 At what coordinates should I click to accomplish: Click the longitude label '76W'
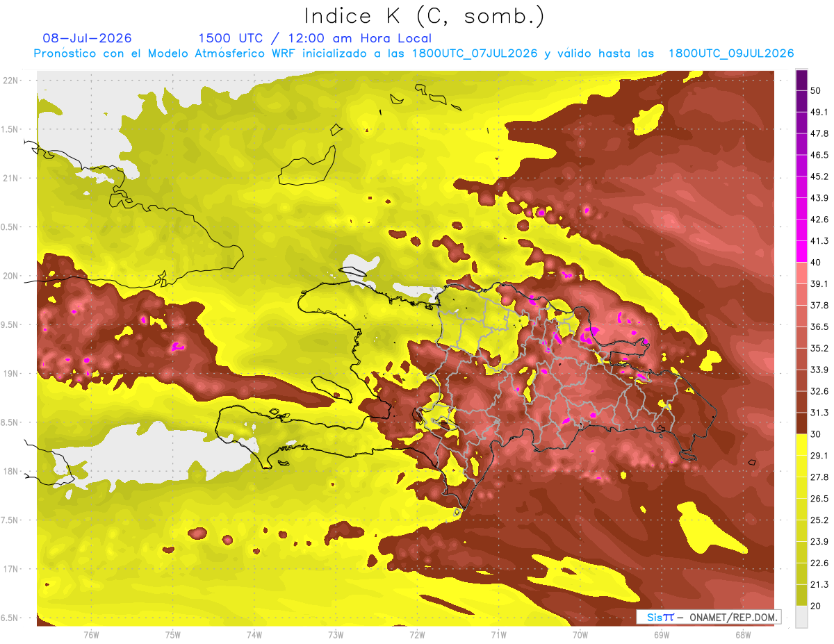click(91, 634)
